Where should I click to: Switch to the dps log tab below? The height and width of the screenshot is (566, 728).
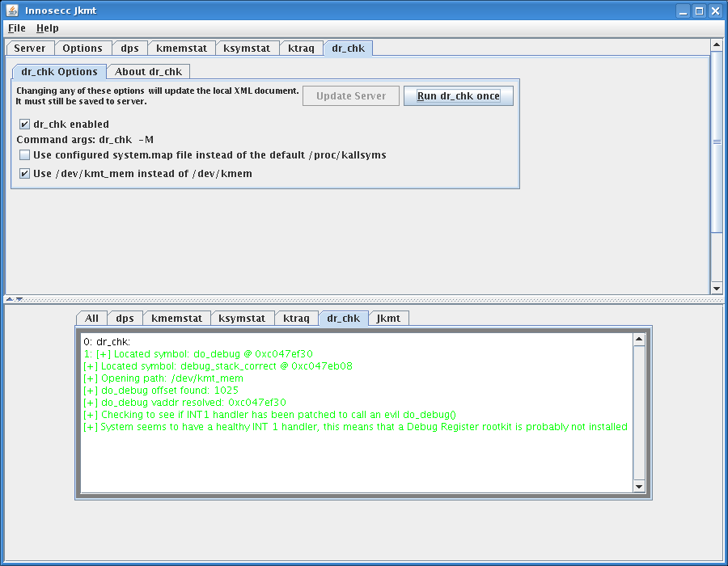[125, 318]
